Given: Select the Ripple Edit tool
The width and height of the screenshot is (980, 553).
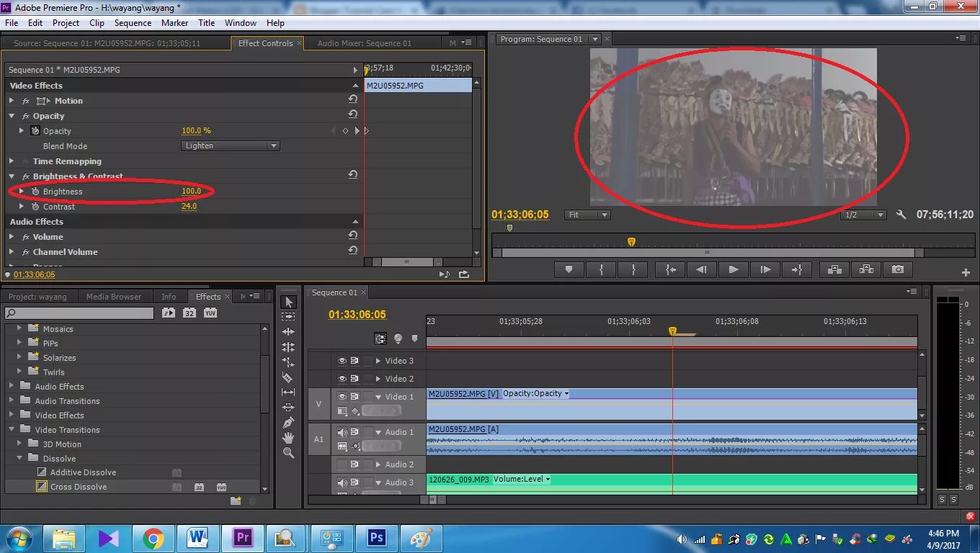Looking at the screenshot, I should (288, 332).
